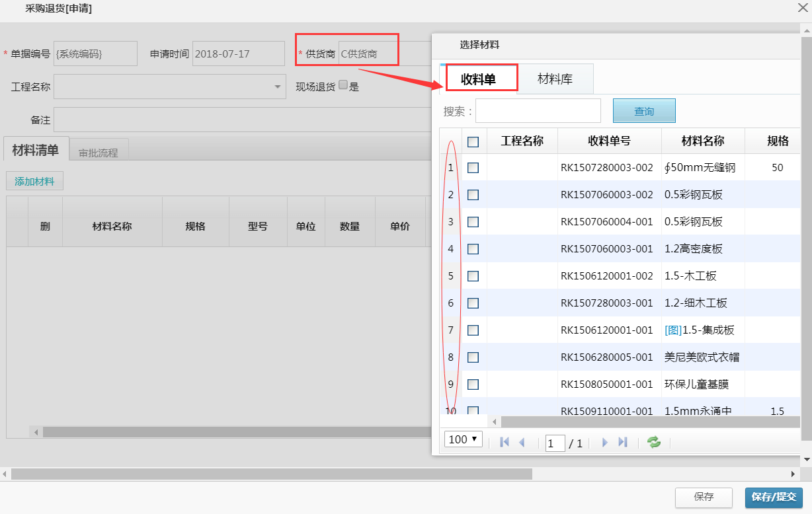
Task: Select row 1 checkbox for RK1507280003-002
Action: [472, 168]
